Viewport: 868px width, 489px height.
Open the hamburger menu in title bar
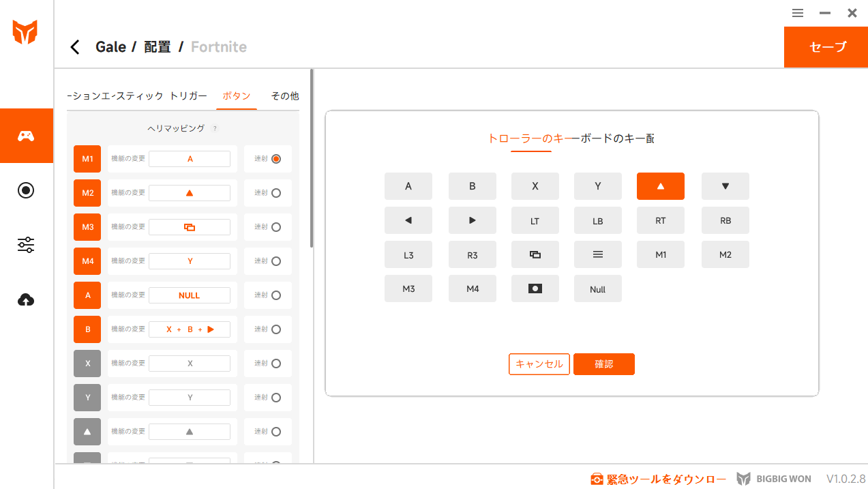coord(797,13)
